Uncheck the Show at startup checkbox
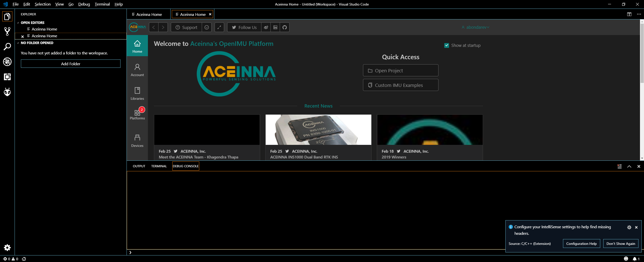This screenshot has width=644, height=262. [447, 45]
